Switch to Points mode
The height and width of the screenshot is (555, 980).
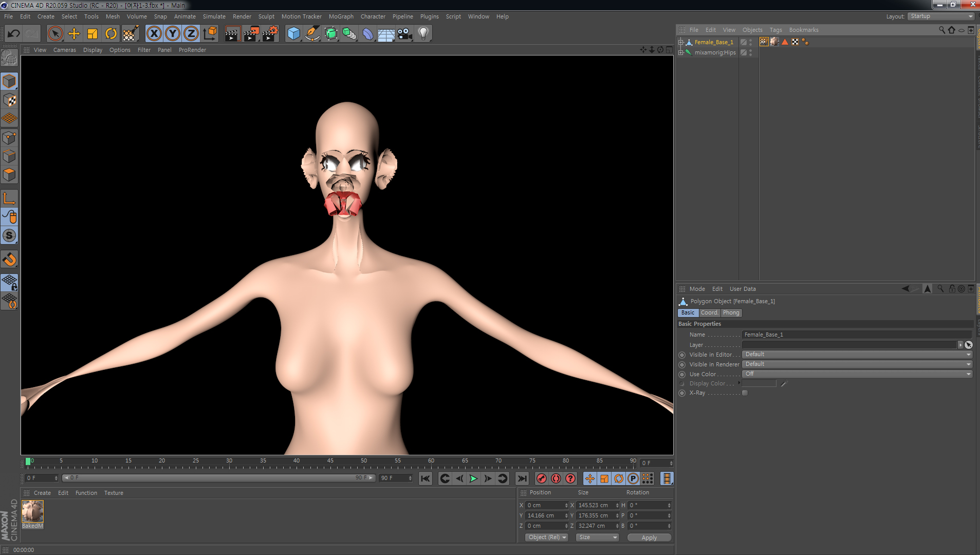pyautogui.click(x=9, y=138)
